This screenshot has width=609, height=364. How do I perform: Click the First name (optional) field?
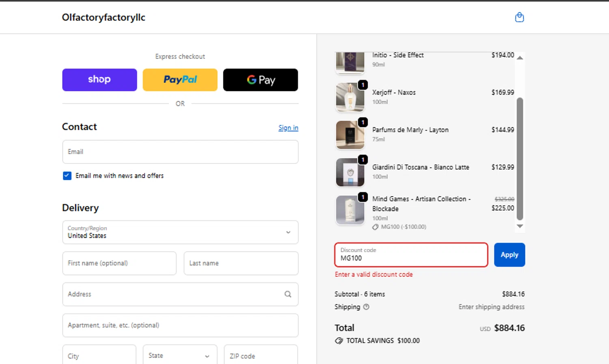pos(119,263)
